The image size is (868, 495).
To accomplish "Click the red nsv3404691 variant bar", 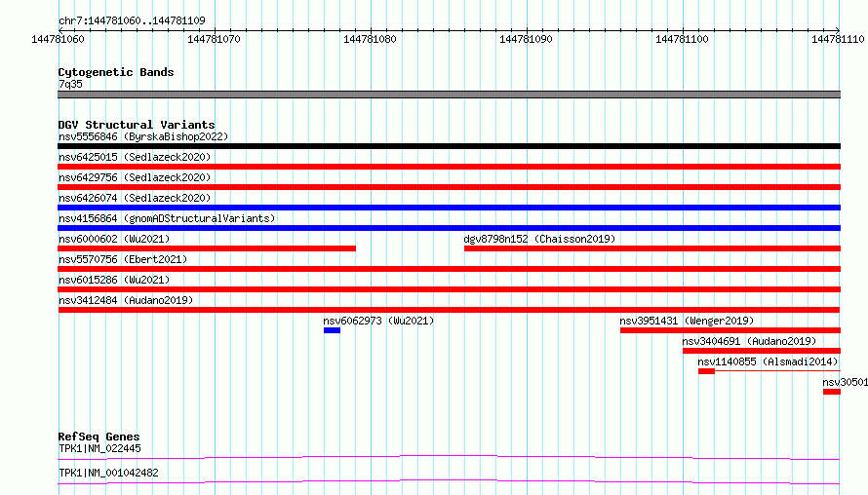I will pyautogui.click(x=762, y=351).
